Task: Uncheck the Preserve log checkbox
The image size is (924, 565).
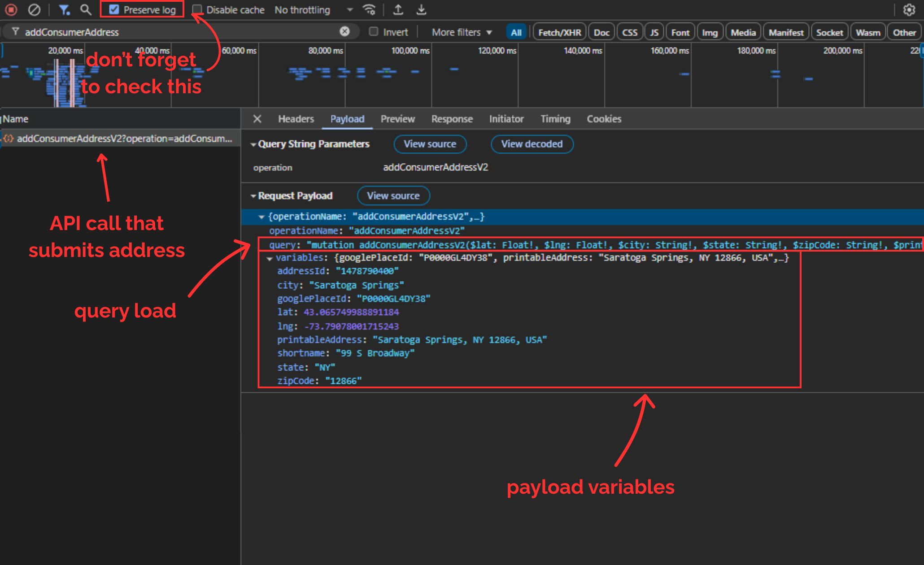Action: (x=115, y=9)
